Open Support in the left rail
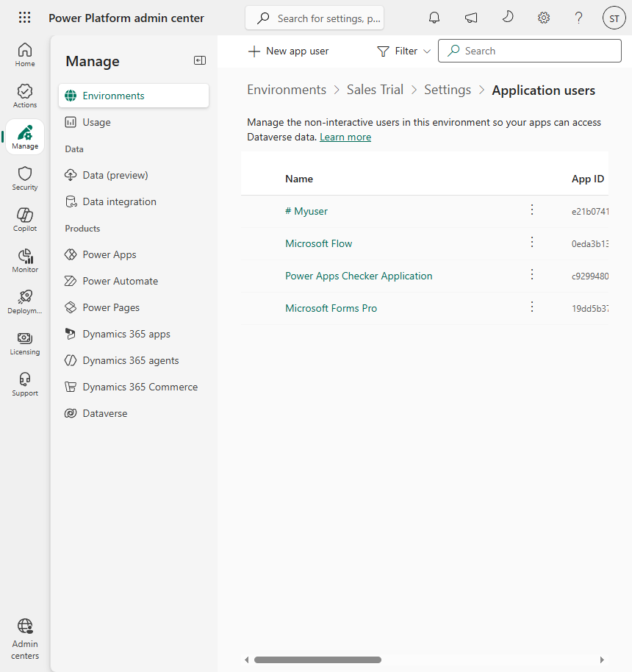 (x=25, y=384)
